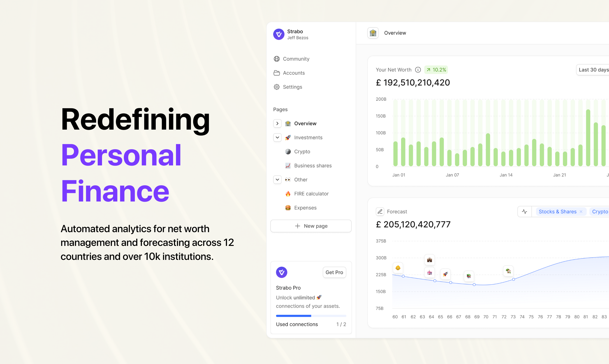
Task: Click the school building marker on Forecast chart
Action: (x=429, y=272)
